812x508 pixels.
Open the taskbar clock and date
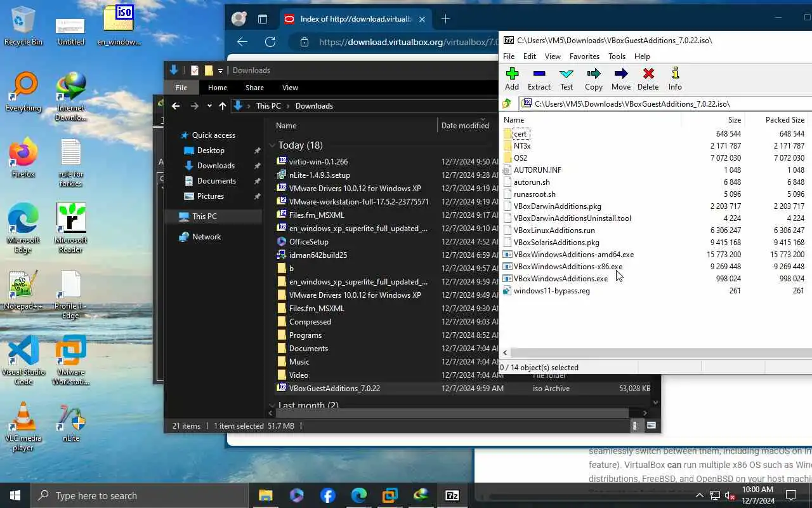(x=757, y=495)
